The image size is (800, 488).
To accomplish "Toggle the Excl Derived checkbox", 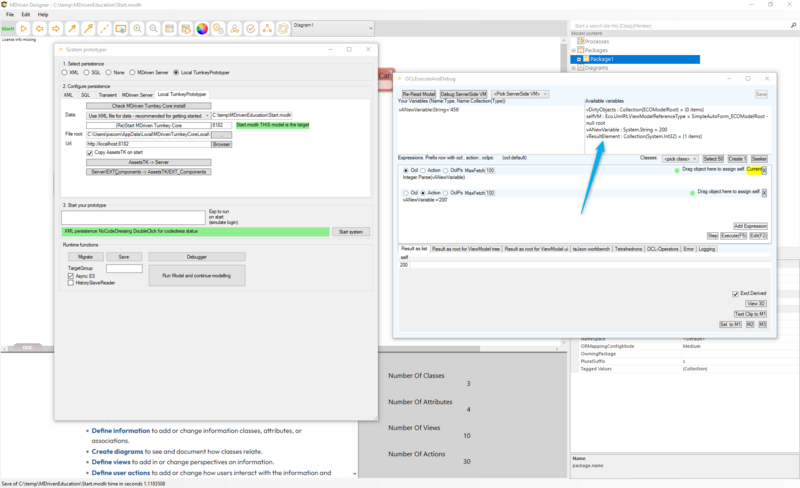I will 736,293.
